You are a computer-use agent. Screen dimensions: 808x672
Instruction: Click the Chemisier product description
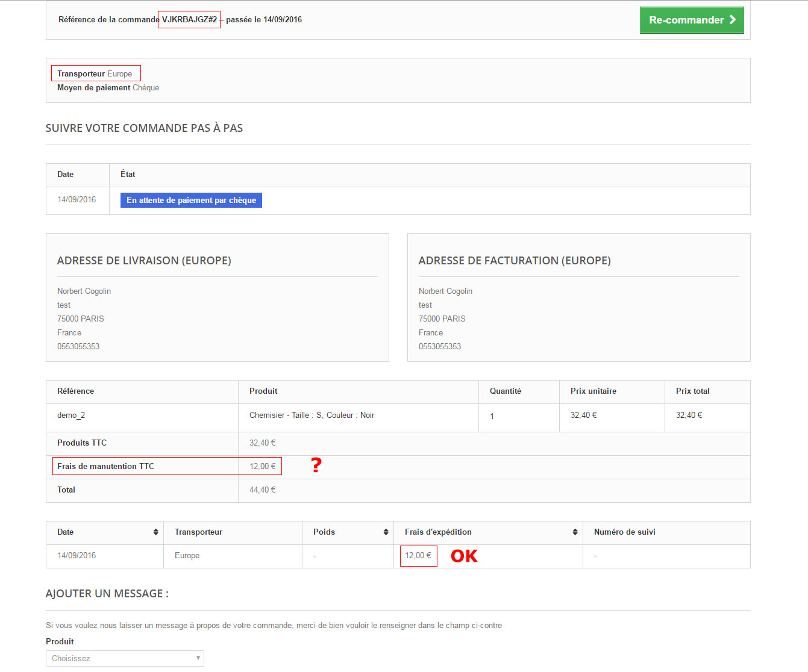point(312,415)
